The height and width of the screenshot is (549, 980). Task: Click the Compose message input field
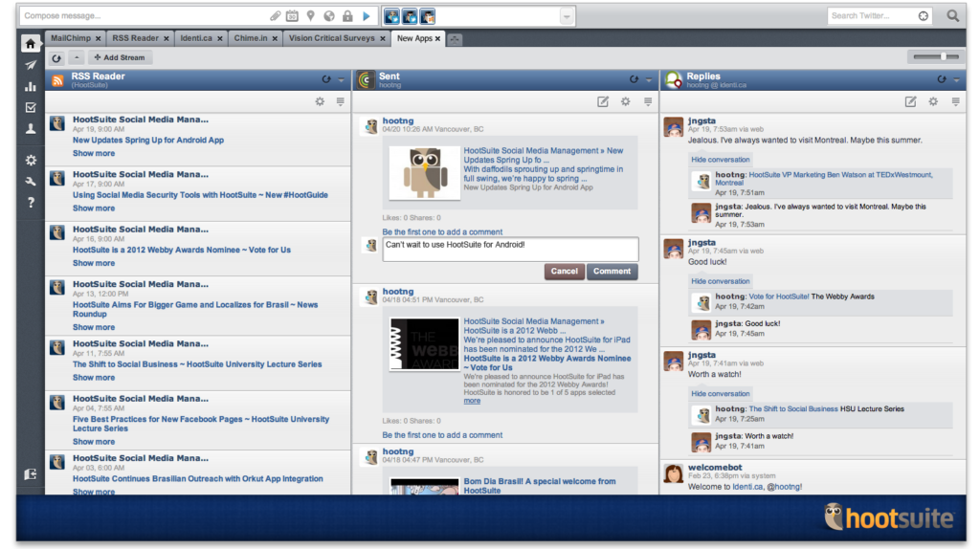145,15
